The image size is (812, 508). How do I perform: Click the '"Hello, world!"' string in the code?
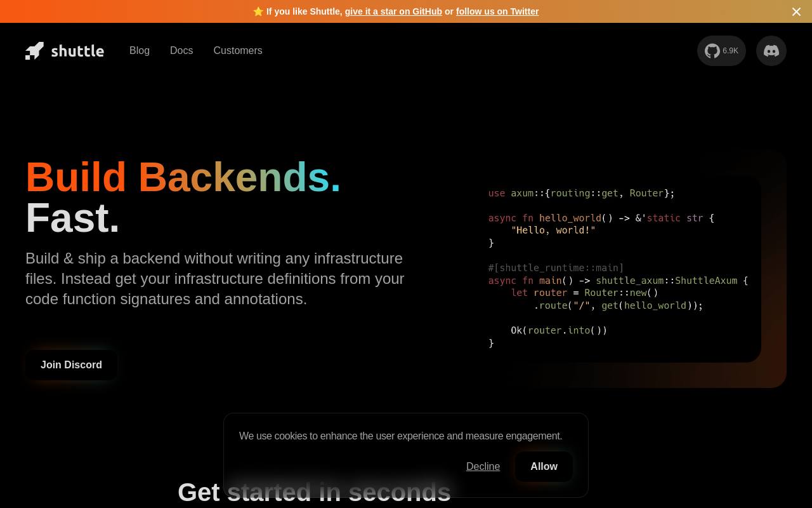(x=553, y=231)
